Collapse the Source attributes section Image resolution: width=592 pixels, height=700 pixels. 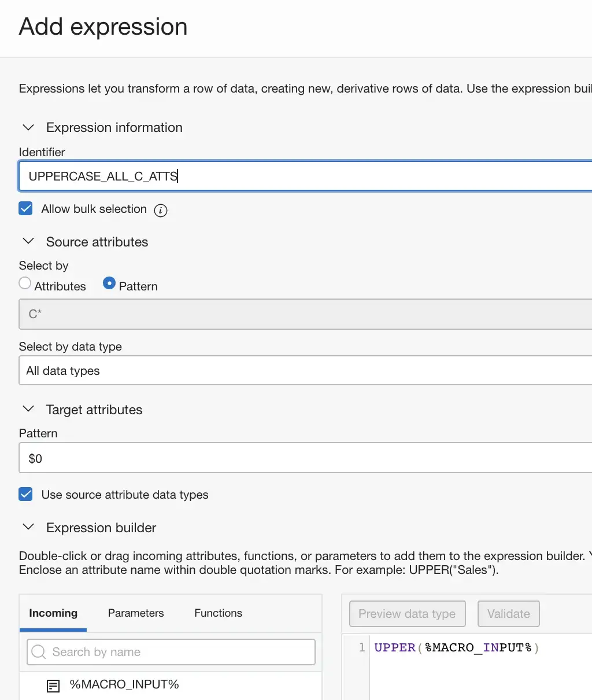28,242
